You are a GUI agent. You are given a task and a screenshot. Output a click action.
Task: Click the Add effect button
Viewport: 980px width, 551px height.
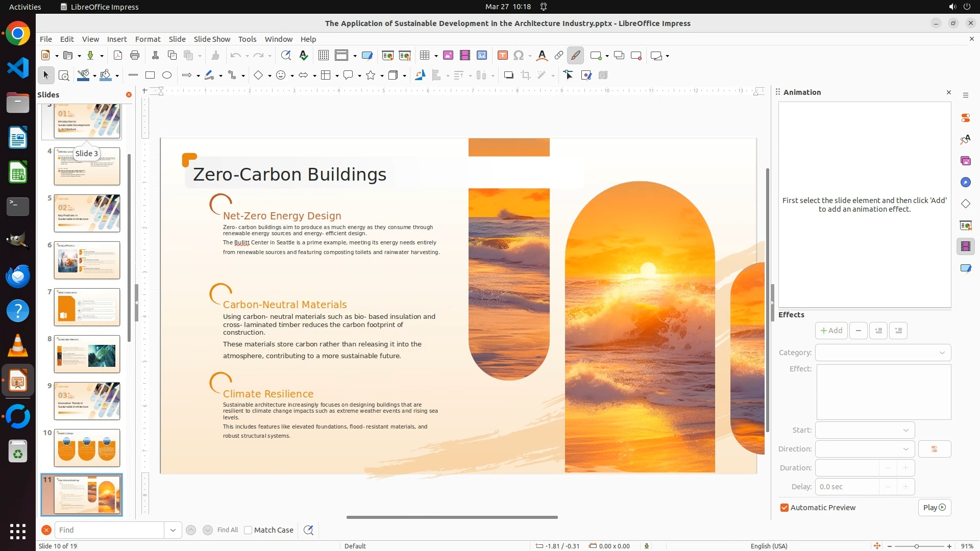coord(831,331)
